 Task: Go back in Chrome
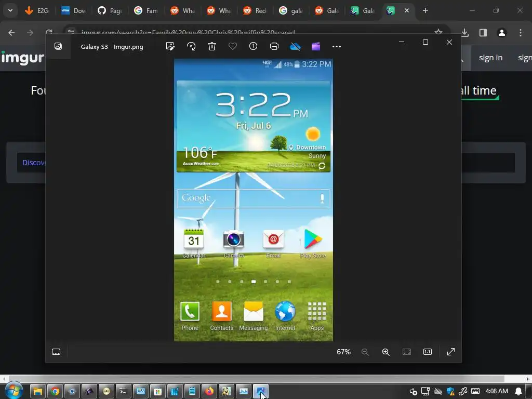pos(11,33)
